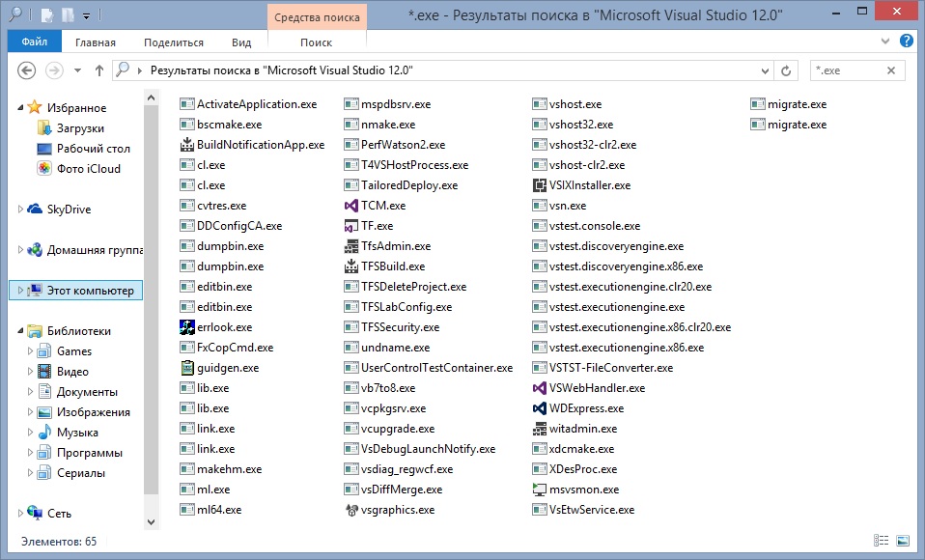925x560 pixels.
Task: Click the Фото iCloud icon
Action: (44, 169)
